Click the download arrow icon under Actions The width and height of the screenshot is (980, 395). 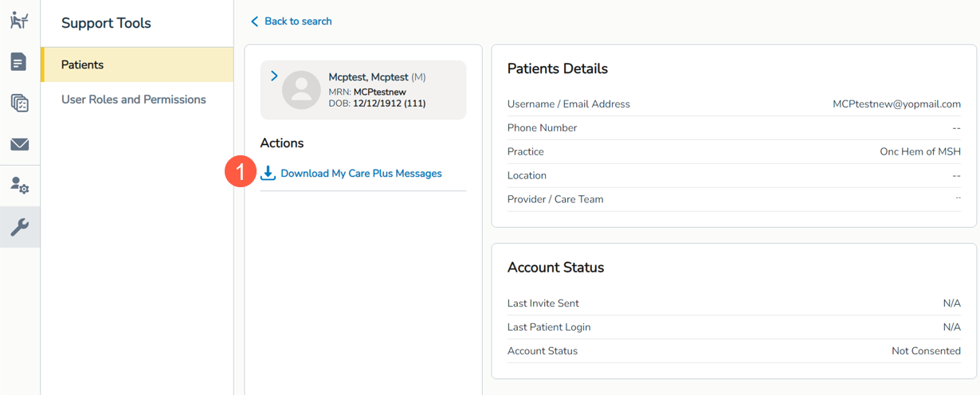269,174
